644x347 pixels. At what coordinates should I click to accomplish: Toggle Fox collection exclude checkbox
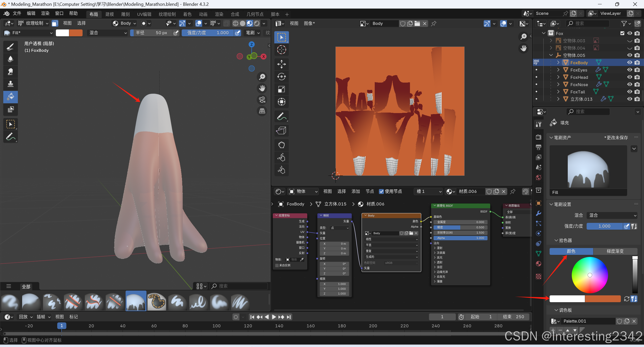pyautogui.click(x=622, y=33)
